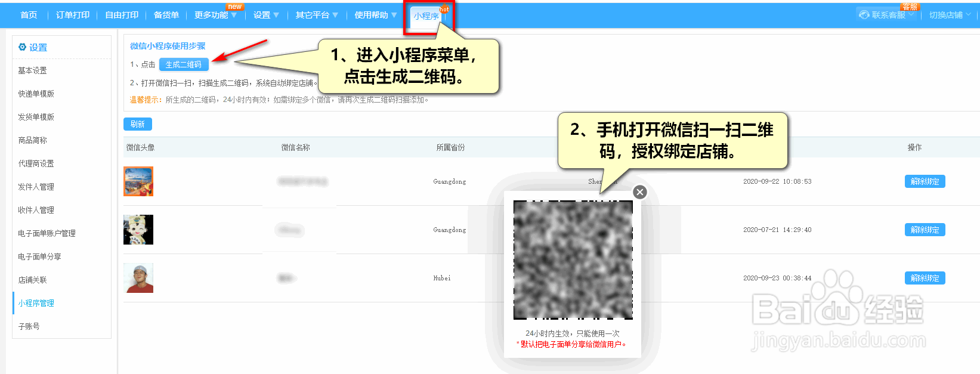Click the 24小时内生效，只能使用一次 note
The width and height of the screenshot is (980, 374).
click(x=573, y=333)
